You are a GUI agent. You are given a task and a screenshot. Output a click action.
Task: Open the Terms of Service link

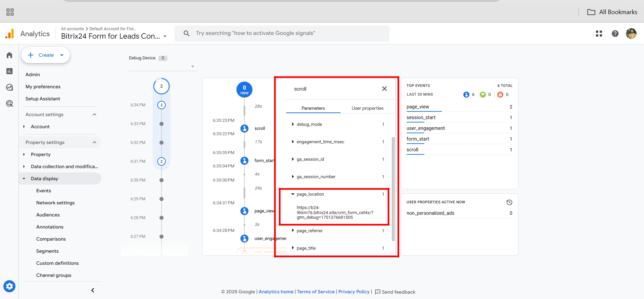[316, 292]
